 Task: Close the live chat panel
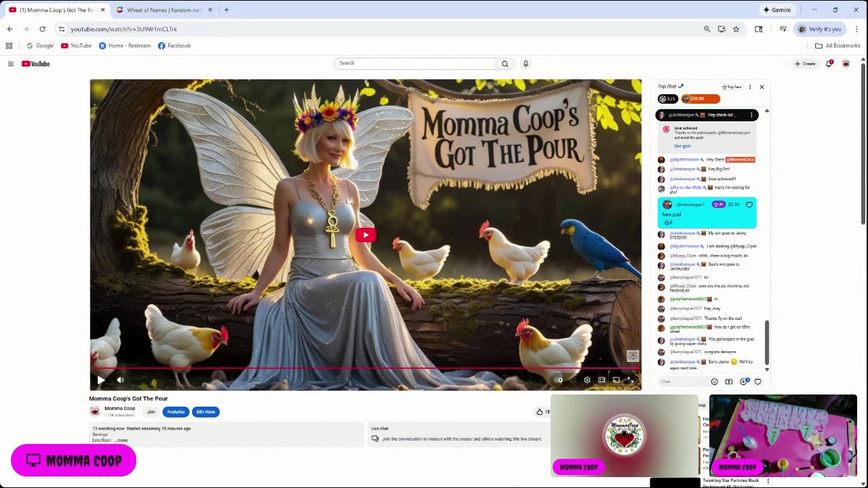tap(762, 87)
